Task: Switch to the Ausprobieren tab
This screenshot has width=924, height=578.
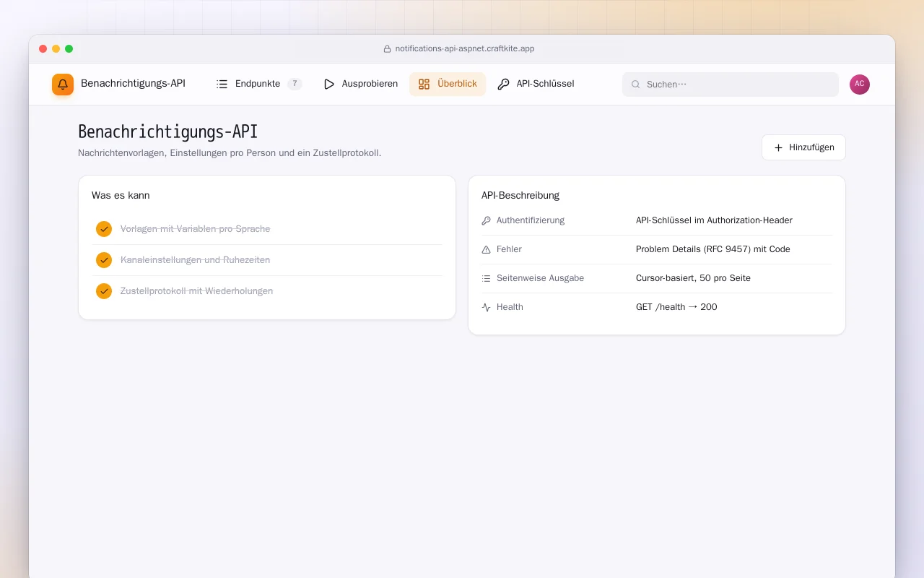Action: point(360,84)
